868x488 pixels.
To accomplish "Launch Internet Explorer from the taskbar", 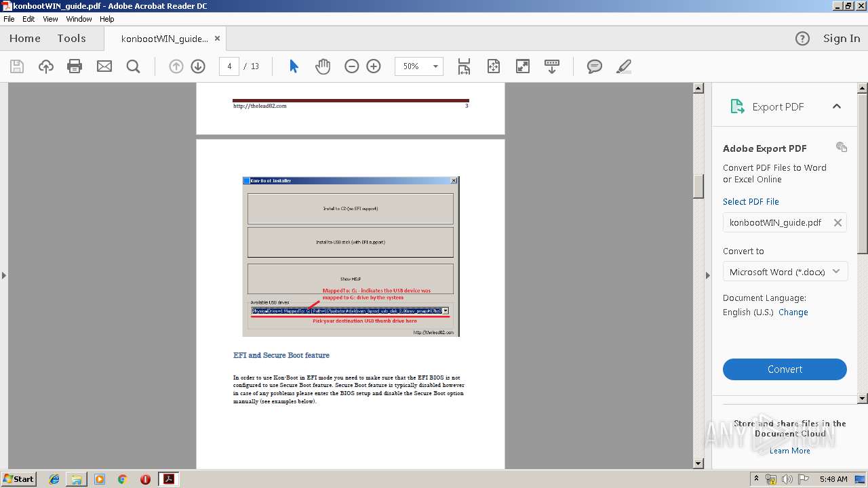I will tap(54, 479).
